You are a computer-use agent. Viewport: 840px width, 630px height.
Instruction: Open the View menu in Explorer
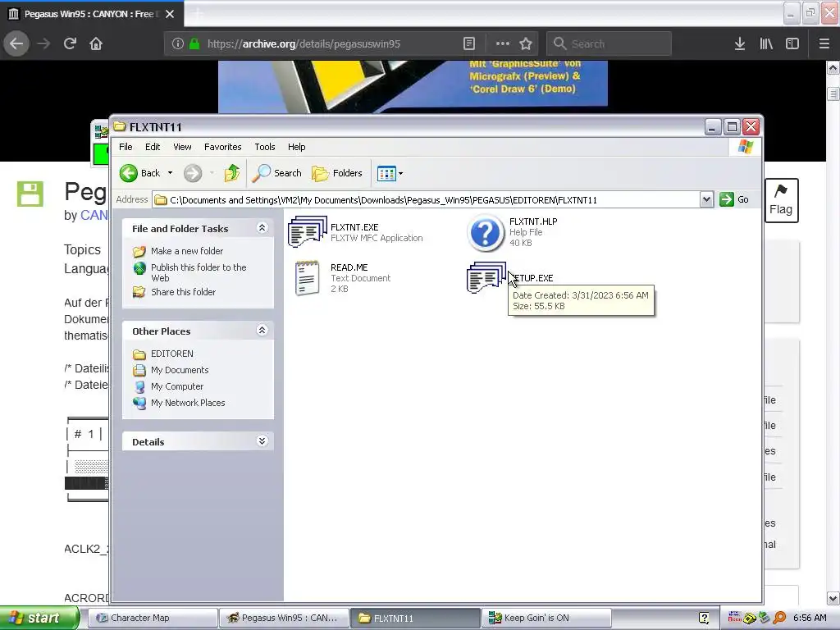(182, 147)
